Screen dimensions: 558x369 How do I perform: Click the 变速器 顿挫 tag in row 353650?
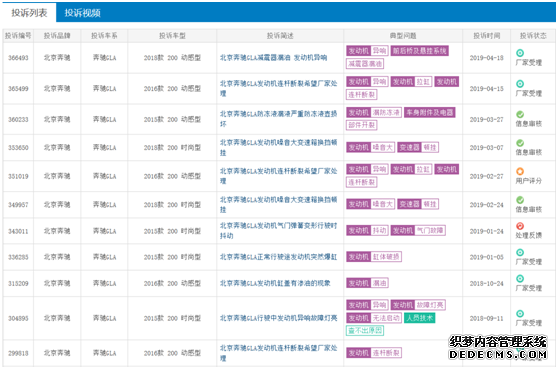click(x=418, y=148)
